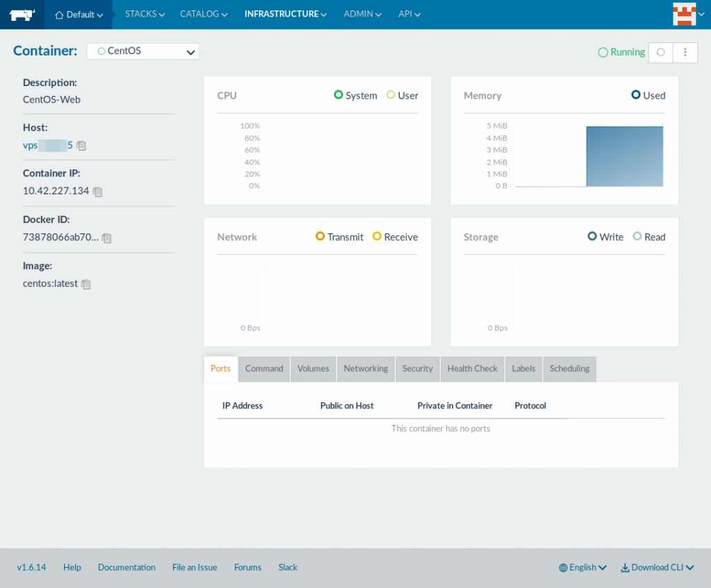Copy the Docker ID with its clipboard icon
This screenshot has width=711, height=588.
[106, 238]
